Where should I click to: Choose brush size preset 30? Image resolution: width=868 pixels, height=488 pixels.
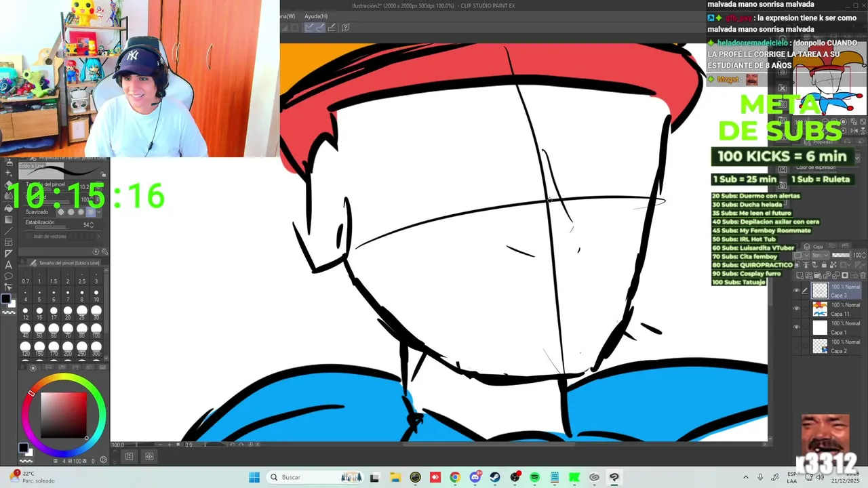click(x=96, y=312)
